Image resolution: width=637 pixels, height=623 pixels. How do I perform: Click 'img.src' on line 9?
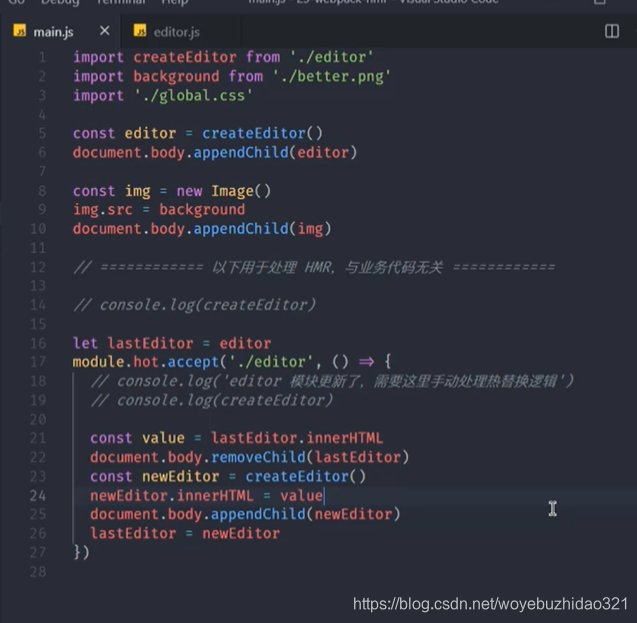pos(103,210)
